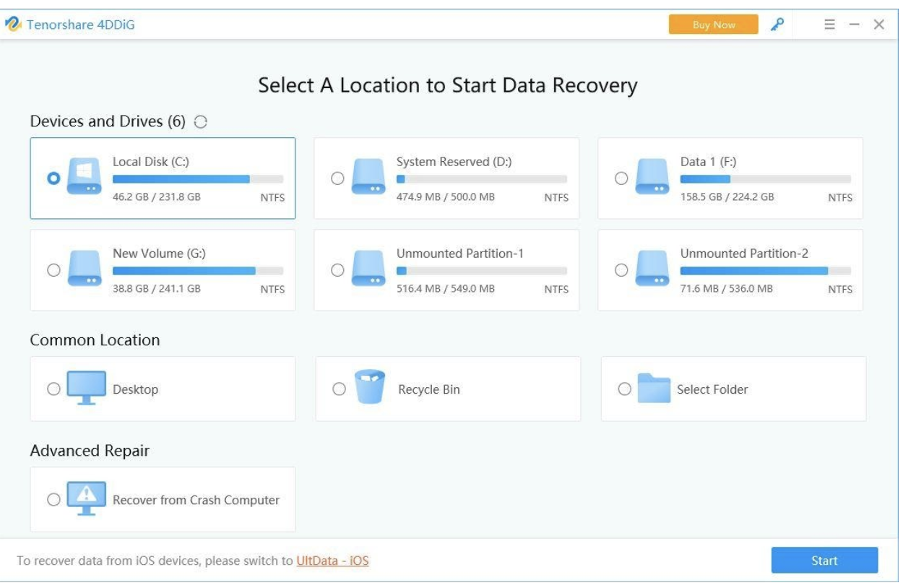
Task: Click the "Unmounted Partition-1" label
Action: click(460, 254)
